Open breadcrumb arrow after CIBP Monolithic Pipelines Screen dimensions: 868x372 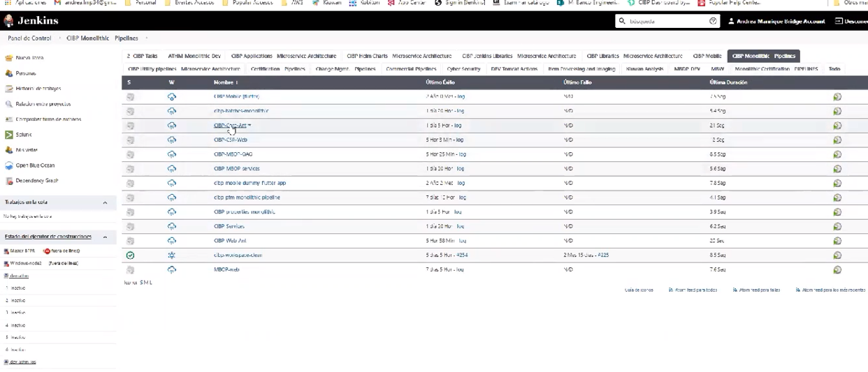pyautogui.click(x=147, y=38)
